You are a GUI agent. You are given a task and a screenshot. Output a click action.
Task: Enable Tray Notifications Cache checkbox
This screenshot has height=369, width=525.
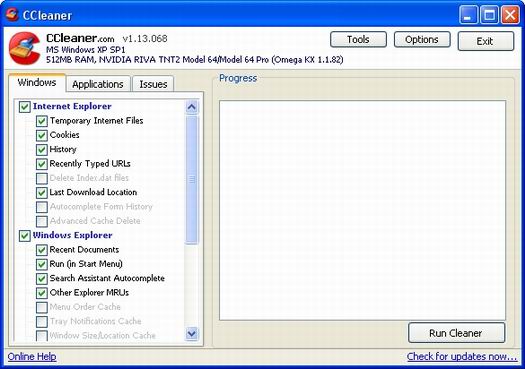click(42, 322)
